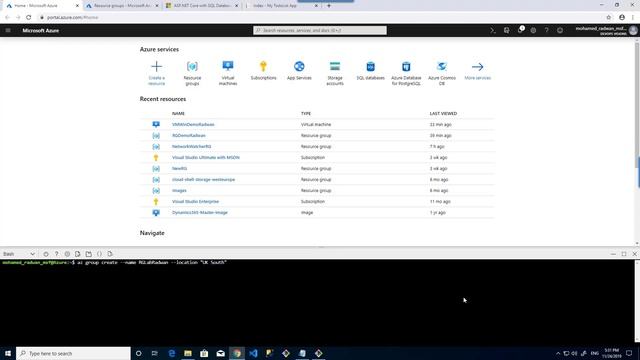
Task: Click Cloud Shell upload/download files icon
Action: (x=78, y=254)
